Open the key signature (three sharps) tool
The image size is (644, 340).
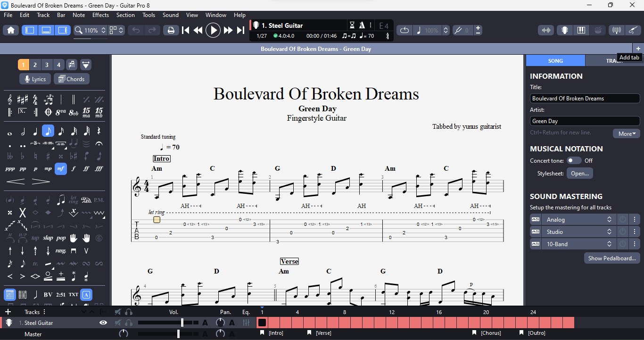click(x=23, y=100)
